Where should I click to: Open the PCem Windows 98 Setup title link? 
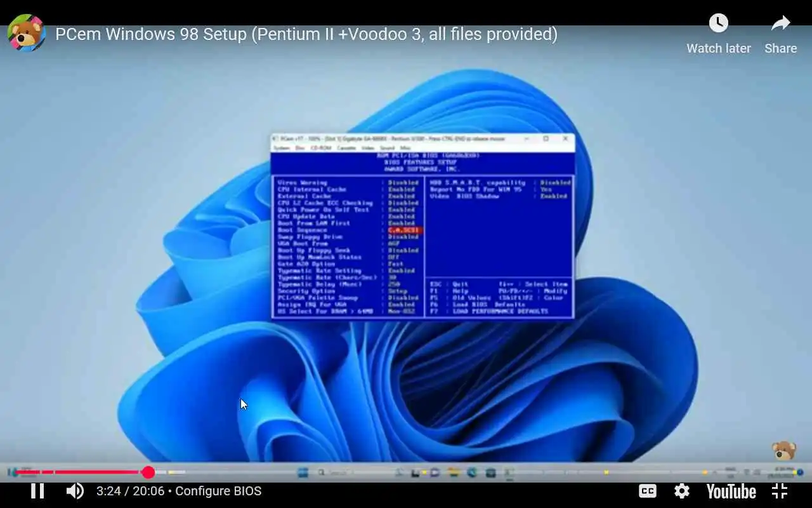pyautogui.click(x=306, y=34)
